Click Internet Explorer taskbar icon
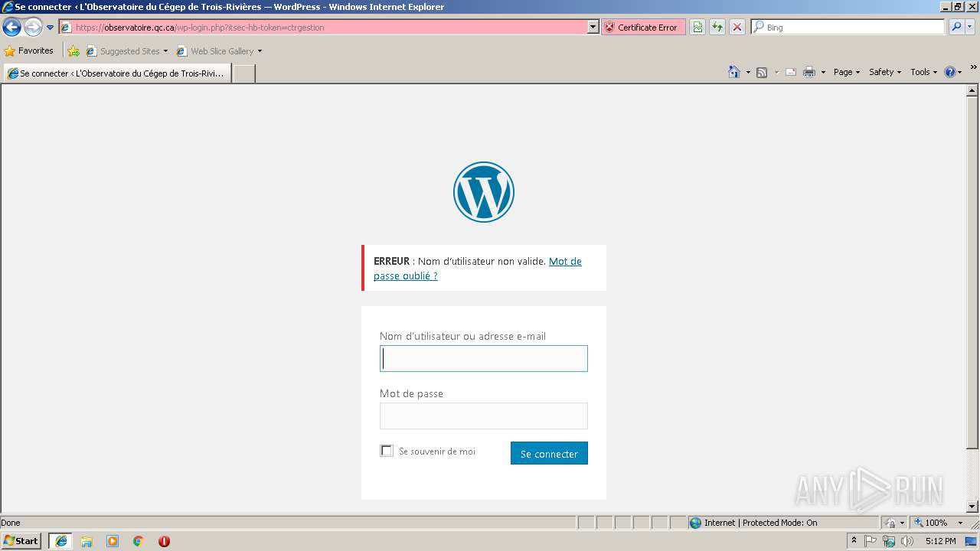The width and height of the screenshot is (980, 551). coord(61,541)
